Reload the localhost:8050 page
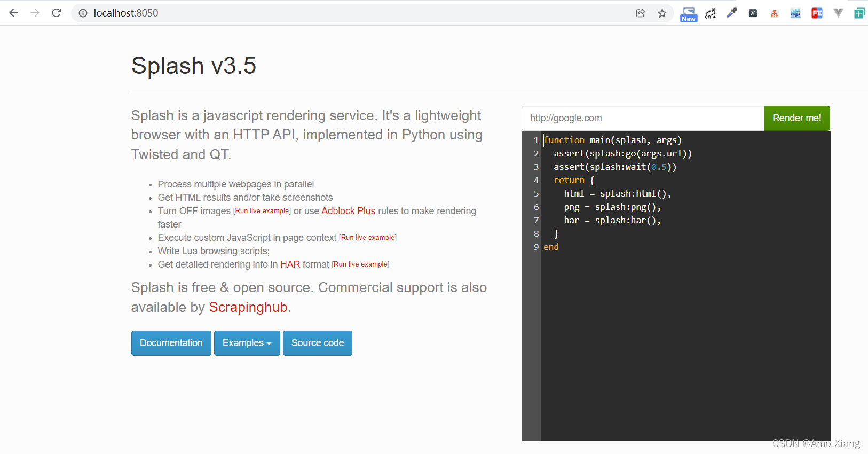The height and width of the screenshot is (454, 868). pos(57,13)
